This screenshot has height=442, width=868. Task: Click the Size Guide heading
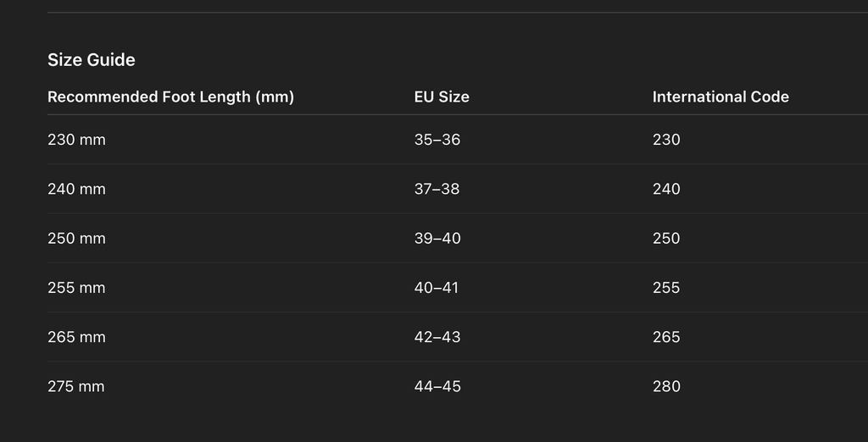point(92,60)
